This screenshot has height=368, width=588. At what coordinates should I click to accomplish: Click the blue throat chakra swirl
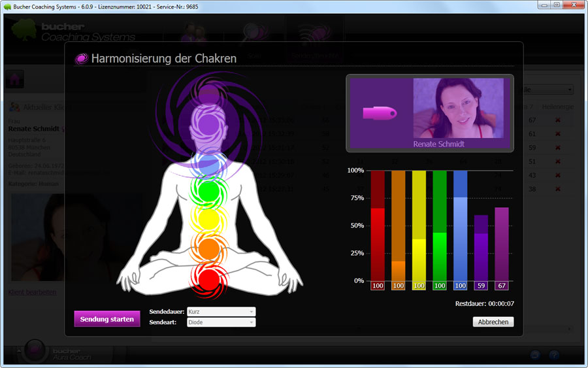click(x=209, y=166)
